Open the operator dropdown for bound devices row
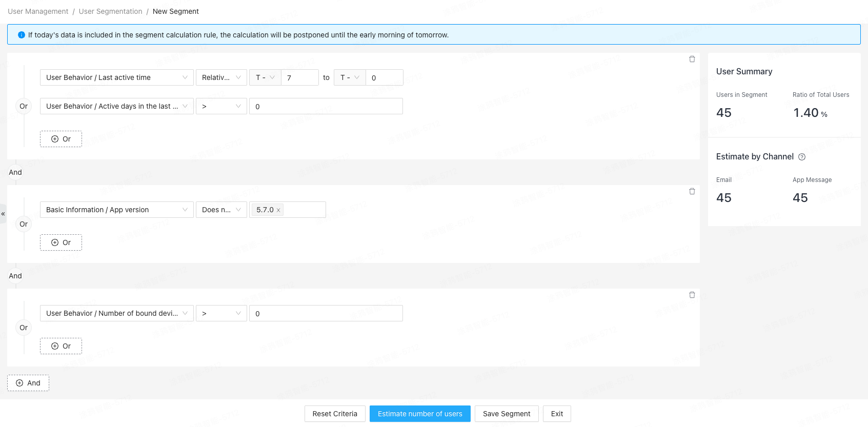This screenshot has width=868, height=427. [221, 313]
